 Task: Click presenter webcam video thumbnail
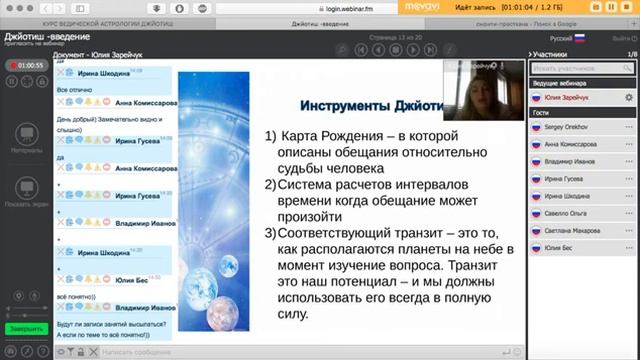click(x=483, y=90)
